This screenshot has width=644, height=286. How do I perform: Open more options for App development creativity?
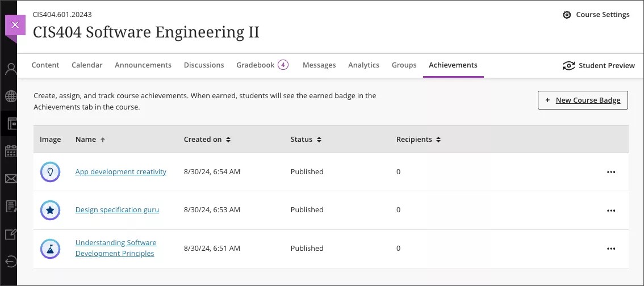click(x=610, y=172)
